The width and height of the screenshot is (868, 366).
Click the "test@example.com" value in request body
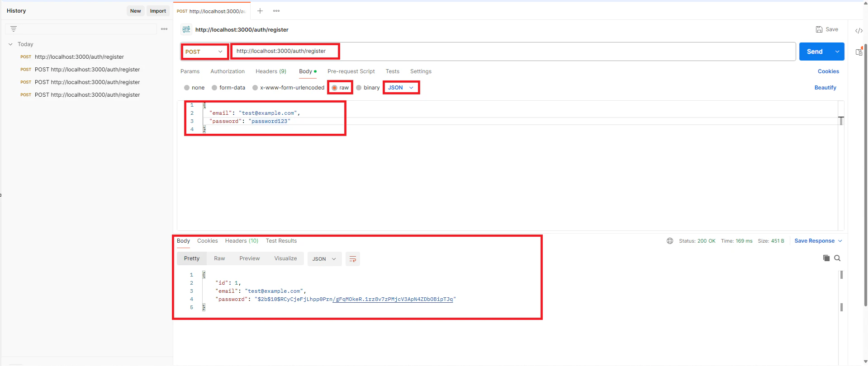[268, 113]
